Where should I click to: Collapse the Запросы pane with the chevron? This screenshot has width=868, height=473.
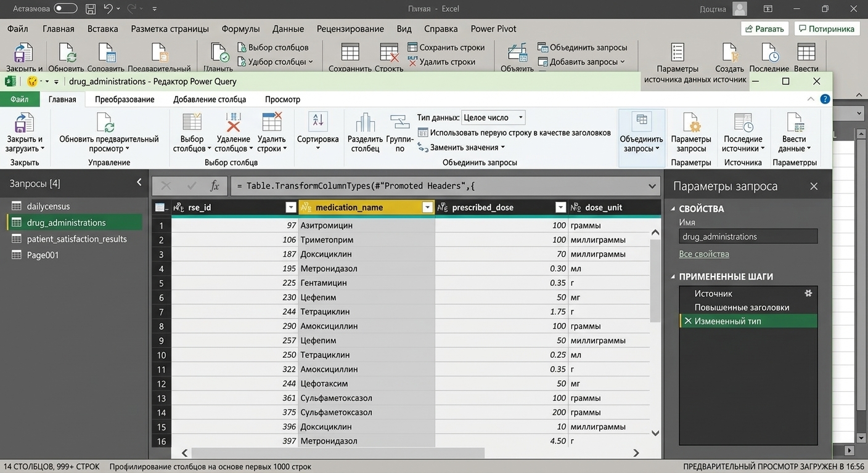pos(139,182)
